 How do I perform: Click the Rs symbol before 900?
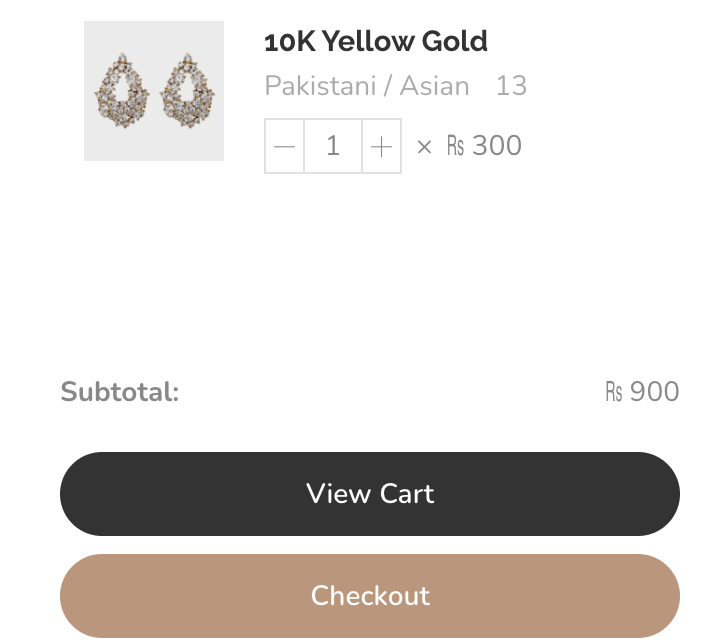[x=614, y=392]
